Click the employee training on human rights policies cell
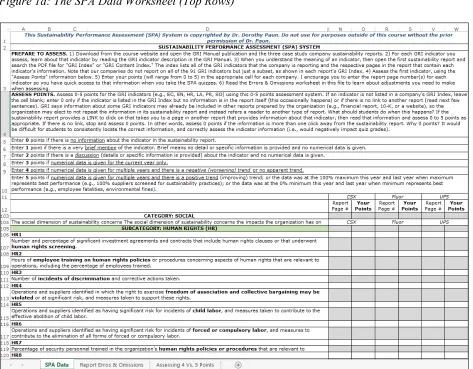The image size is (473, 369). pos(169,263)
